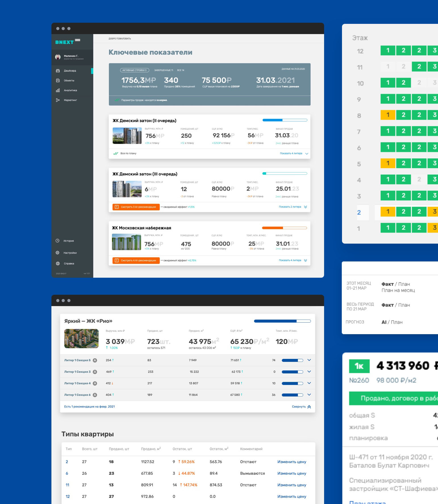The height and width of the screenshot is (504, 438).
Task: Click ЖК Демский затон III очередь building thumbnail
Action: tap(127, 189)
